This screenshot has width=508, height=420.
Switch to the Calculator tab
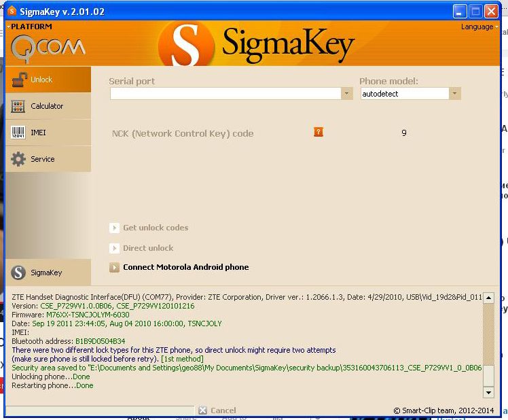tap(47, 106)
